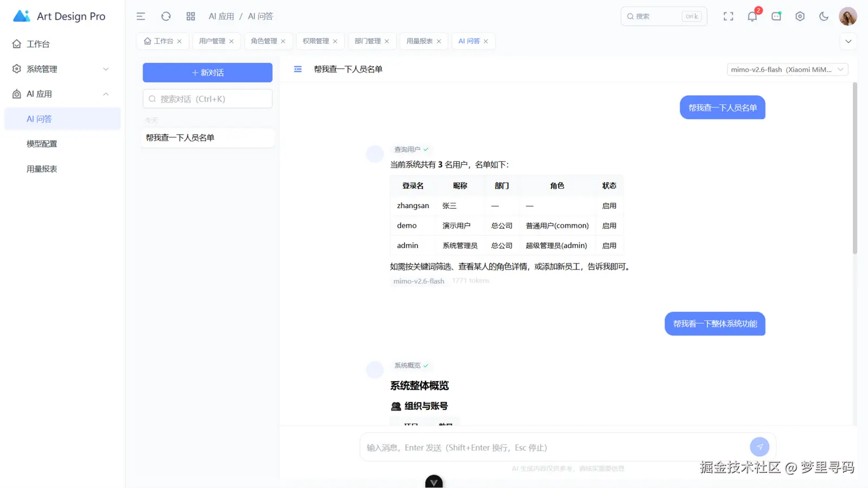Expand the 查询用户 tool call details
The image size is (868, 488).
[411, 149]
